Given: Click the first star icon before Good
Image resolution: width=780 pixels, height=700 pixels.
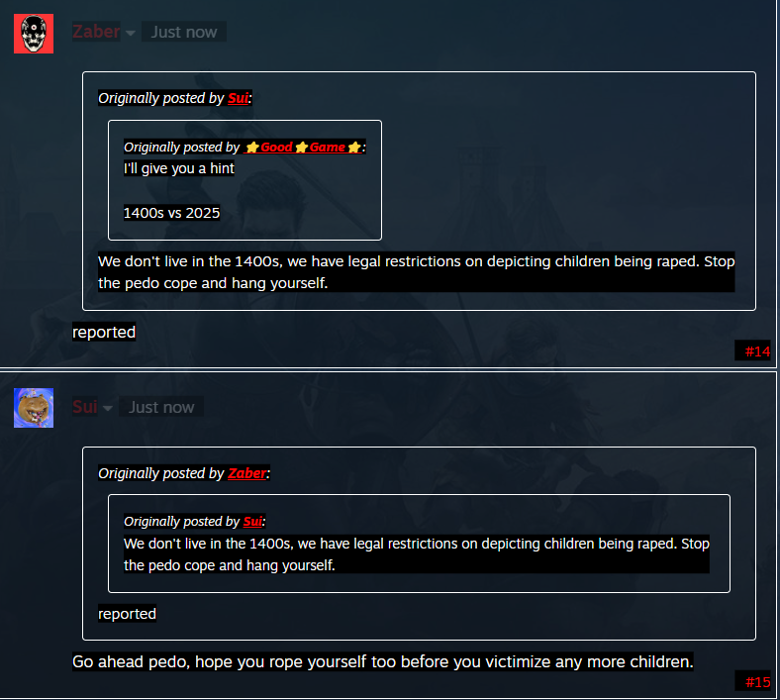Looking at the screenshot, I should pos(252,148).
